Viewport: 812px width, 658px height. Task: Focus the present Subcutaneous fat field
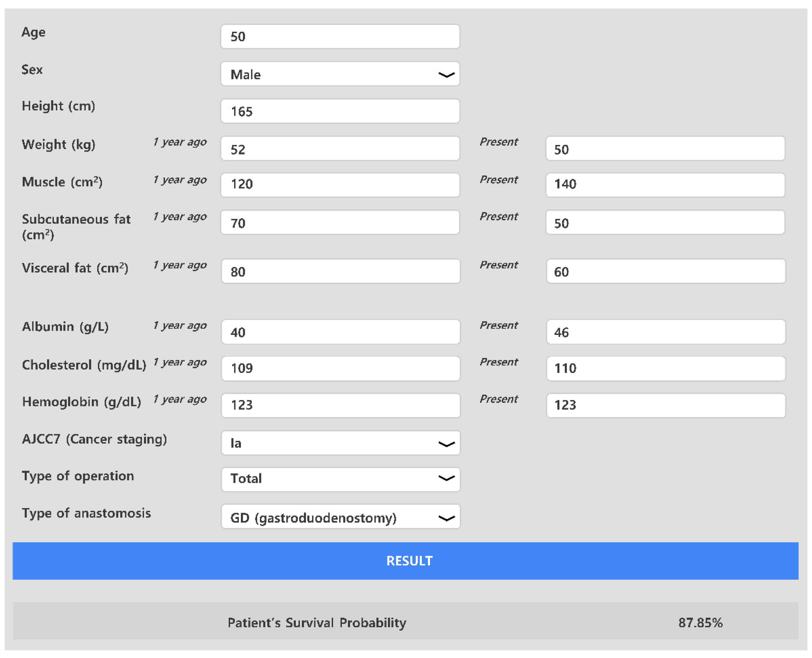pyautogui.click(x=665, y=222)
